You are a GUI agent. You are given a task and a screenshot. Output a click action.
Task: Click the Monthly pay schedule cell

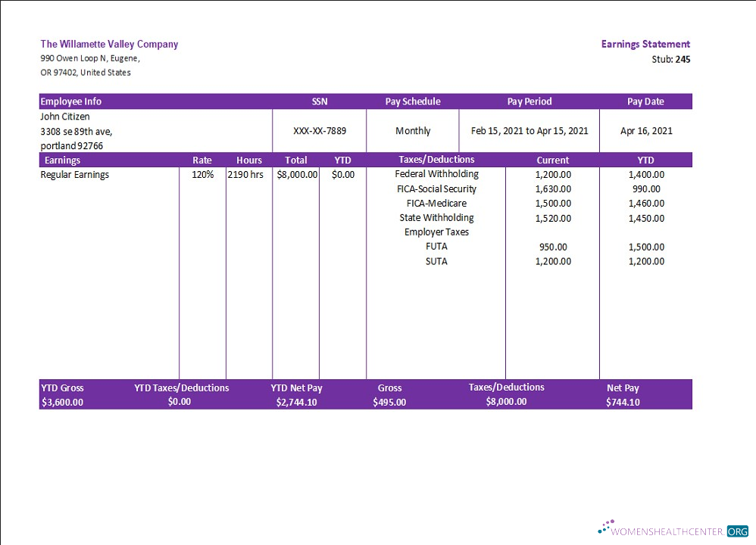coord(413,131)
